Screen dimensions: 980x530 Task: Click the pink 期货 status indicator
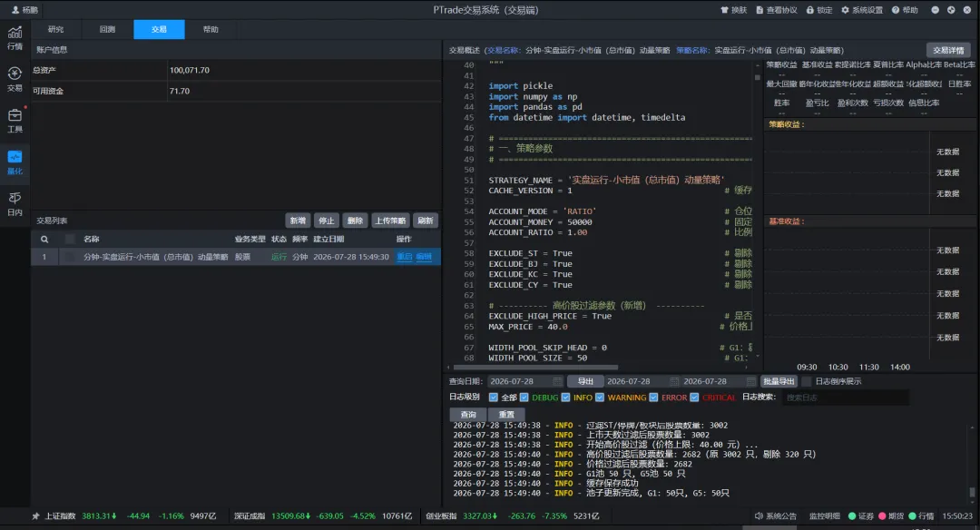pyautogui.click(x=882, y=516)
